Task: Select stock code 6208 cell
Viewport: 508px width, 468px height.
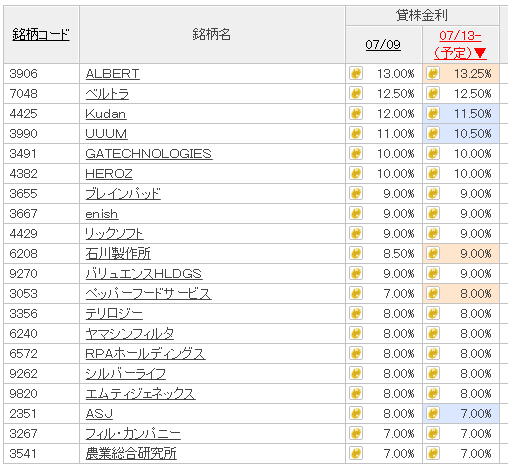Action: [41, 254]
